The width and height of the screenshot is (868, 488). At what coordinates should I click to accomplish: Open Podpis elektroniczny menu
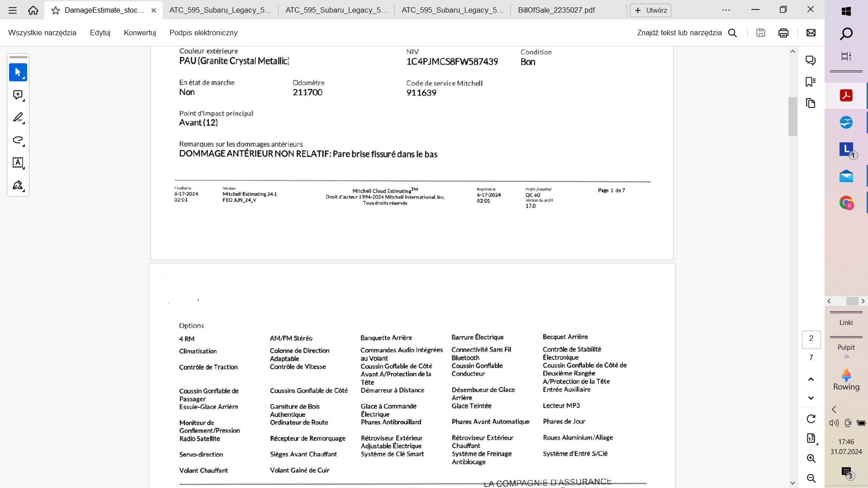coord(203,33)
